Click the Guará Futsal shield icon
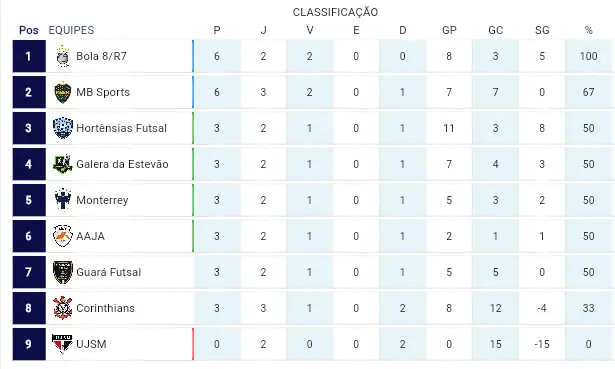Image resolution: width=615 pixels, height=369 pixels. (63, 272)
